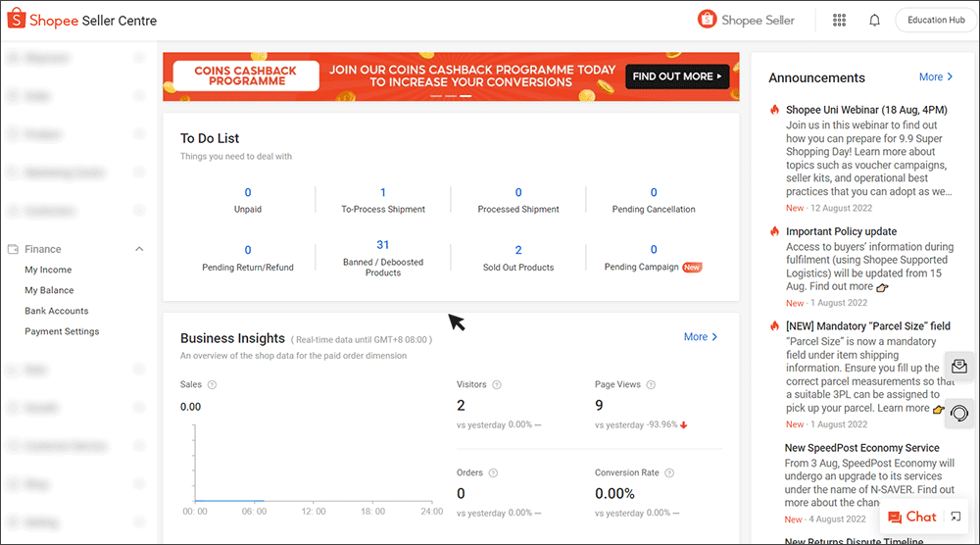Click the banner carousel indicator dots
The width and height of the screenshot is (980, 545).
(x=451, y=96)
